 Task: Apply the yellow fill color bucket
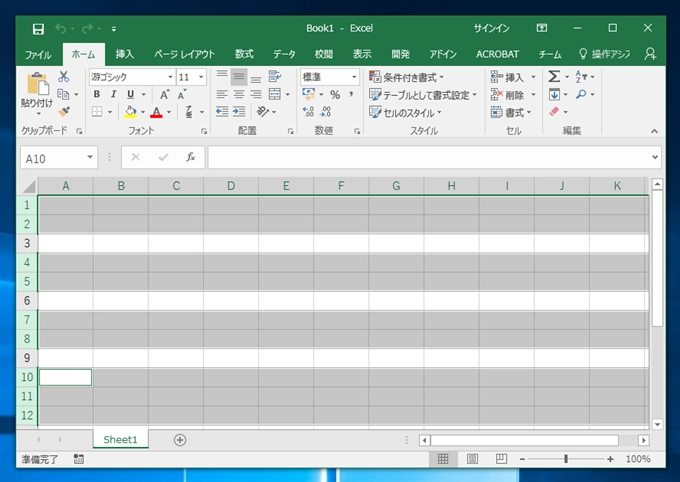tap(130, 112)
